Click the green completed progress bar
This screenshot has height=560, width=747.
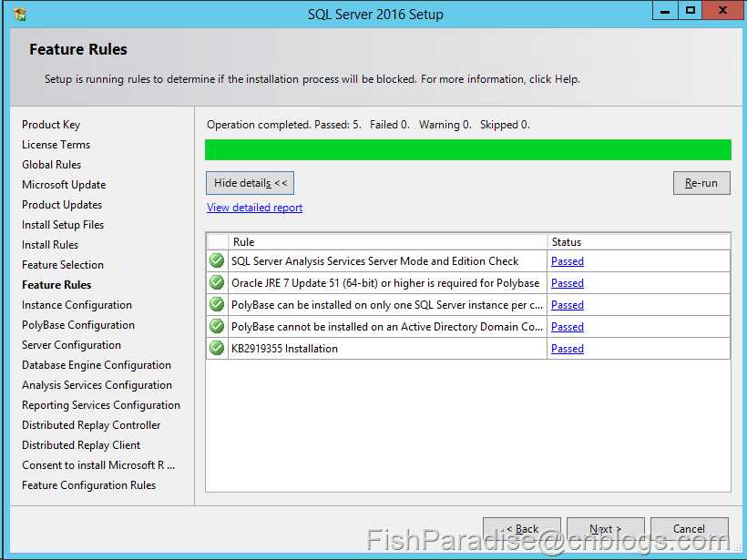tap(468, 149)
